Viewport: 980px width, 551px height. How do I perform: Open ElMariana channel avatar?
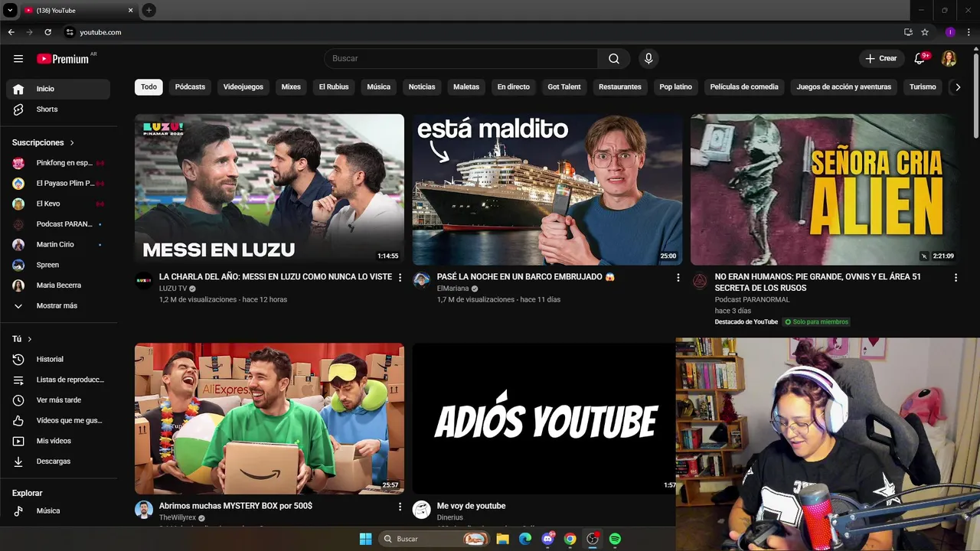pos(422,280)
